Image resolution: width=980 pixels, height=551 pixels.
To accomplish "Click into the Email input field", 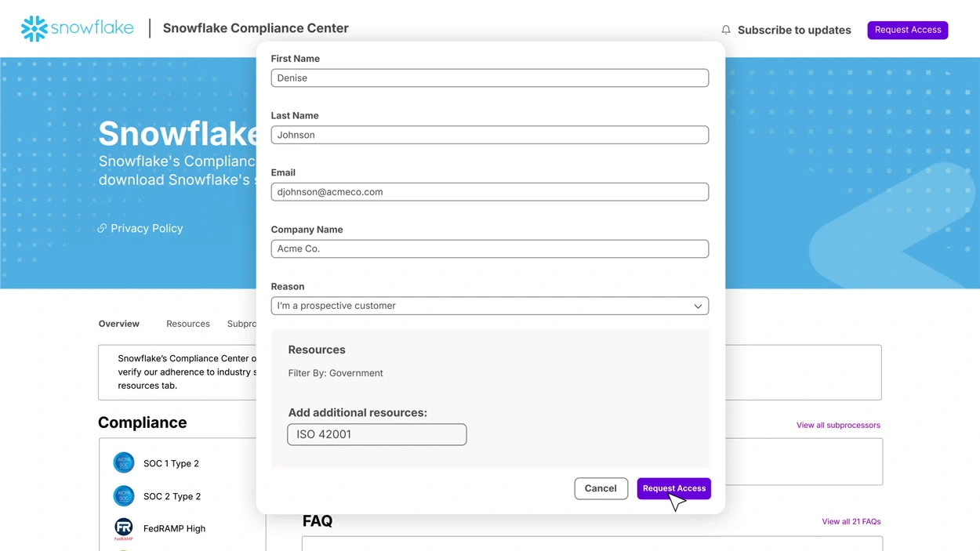I will [489, 192].
